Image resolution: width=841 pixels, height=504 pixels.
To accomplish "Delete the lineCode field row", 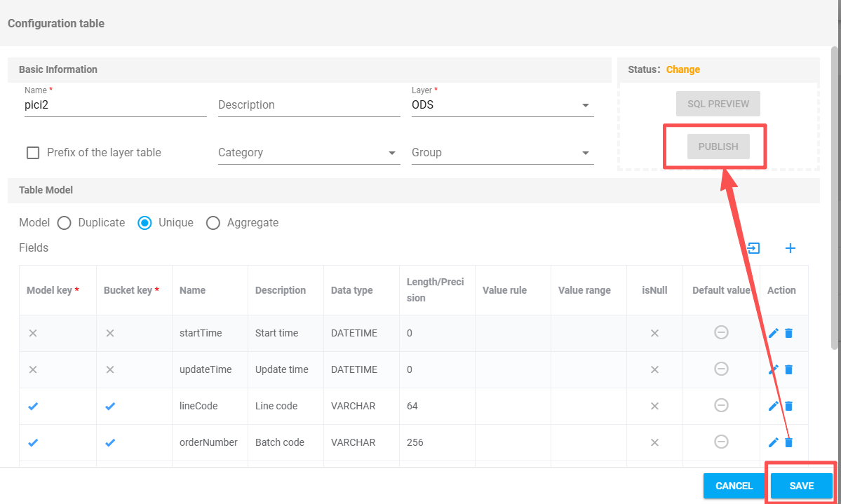I will tap(788, 406).
